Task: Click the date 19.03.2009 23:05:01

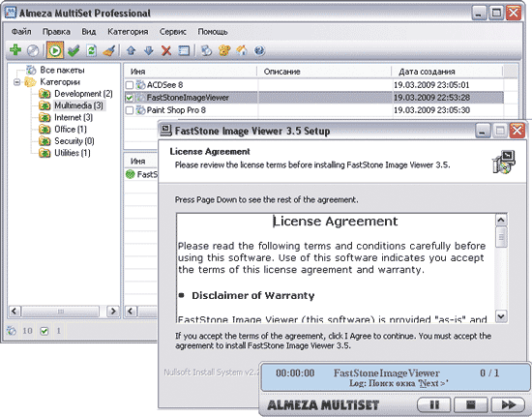Action: coord(431,85)
